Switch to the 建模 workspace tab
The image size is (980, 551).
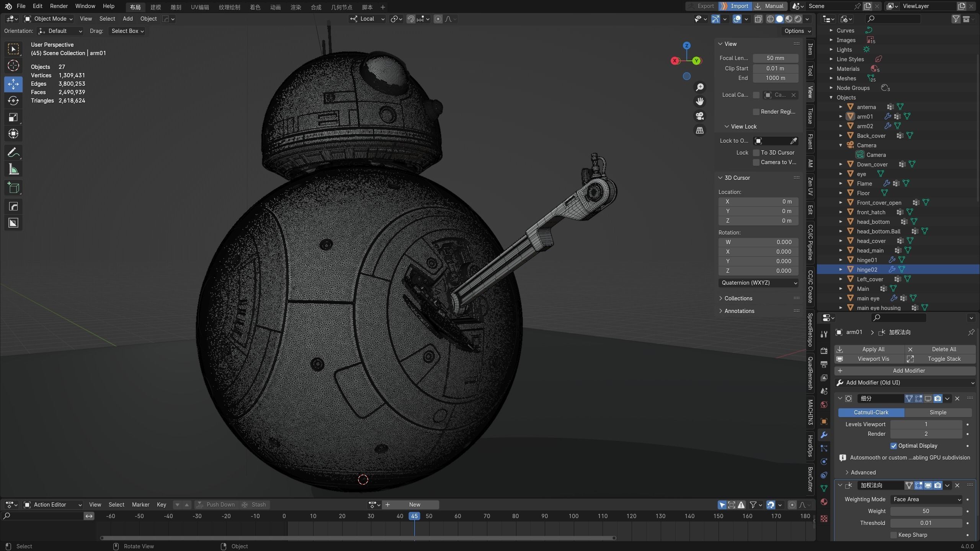pyautogui.click(x=155, y=7)
